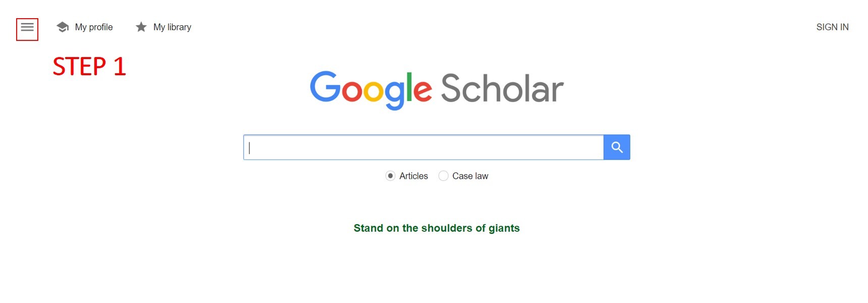Select the Articles radio button

tap(390, 176)
